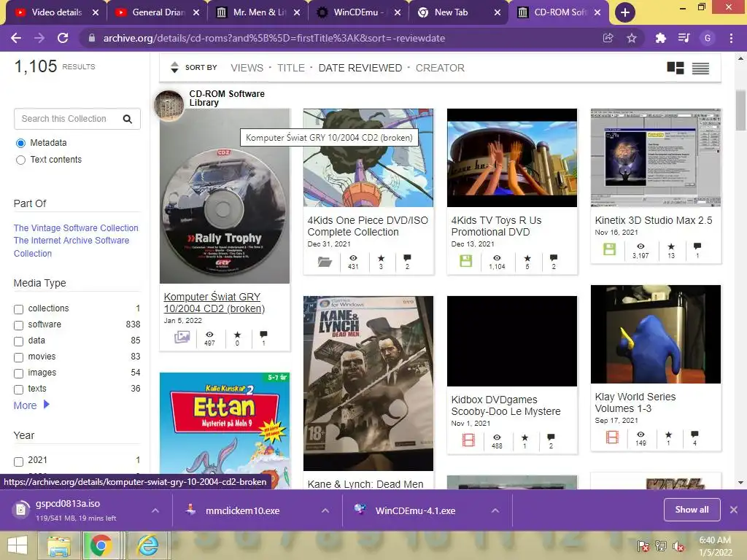
Task: Open The Internet Archive Software Collection link
Action: pos(71,247)
